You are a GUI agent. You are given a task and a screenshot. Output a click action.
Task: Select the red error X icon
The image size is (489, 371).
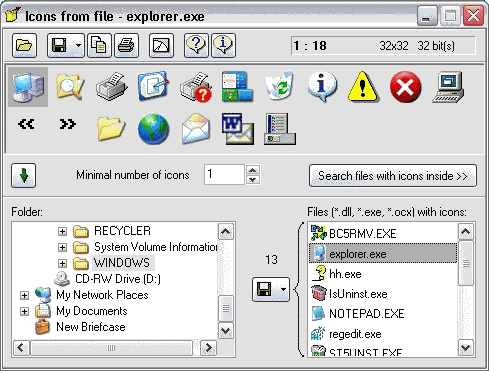405,87
